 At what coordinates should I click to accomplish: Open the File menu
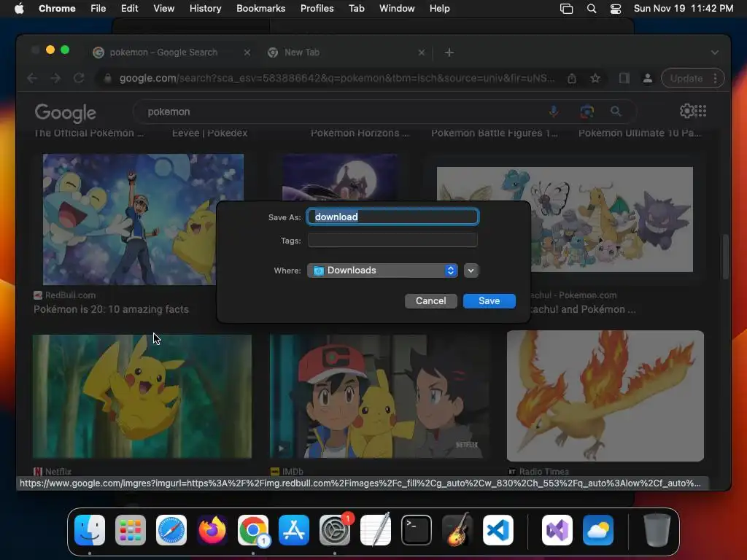point(98,9)
